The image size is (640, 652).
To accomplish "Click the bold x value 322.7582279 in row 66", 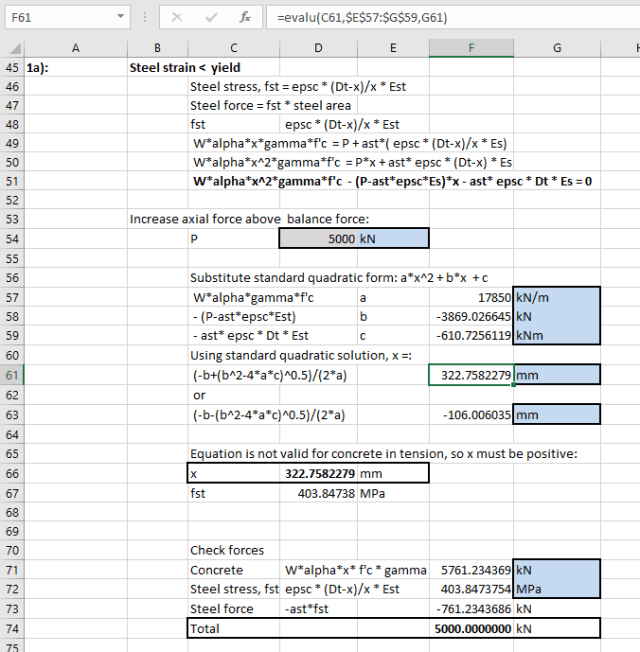I will (317, 473).
